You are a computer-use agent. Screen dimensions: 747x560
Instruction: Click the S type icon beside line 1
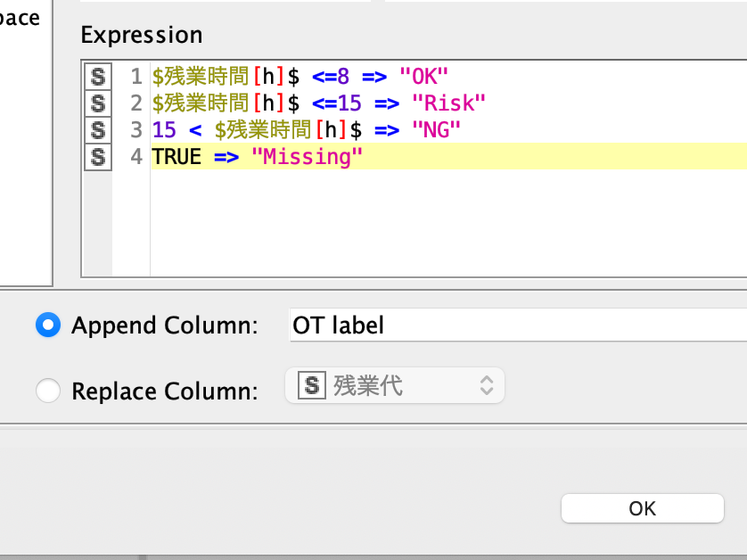pos(98,76)
